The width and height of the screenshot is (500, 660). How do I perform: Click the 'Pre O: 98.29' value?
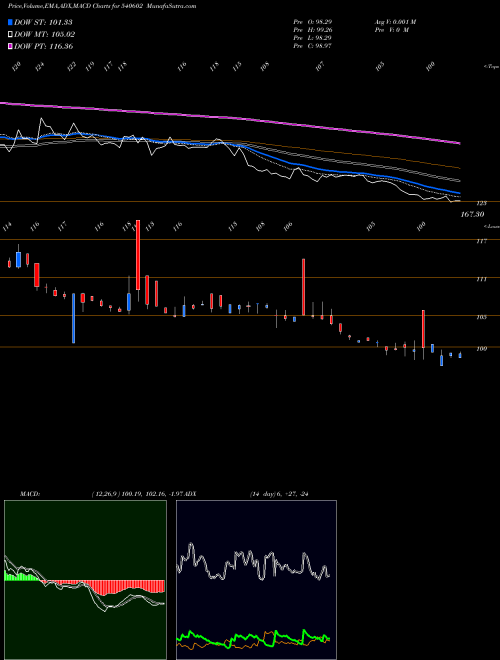(313, 21)
